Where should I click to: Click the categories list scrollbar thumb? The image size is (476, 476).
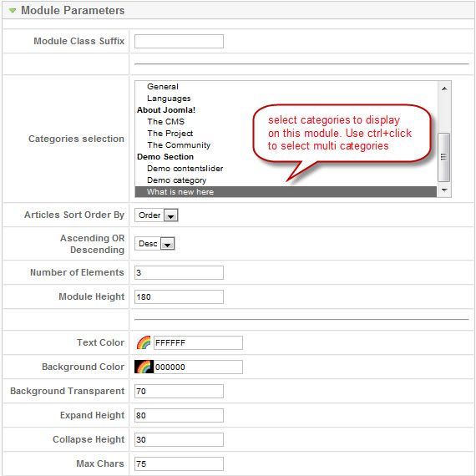(444, 157)
